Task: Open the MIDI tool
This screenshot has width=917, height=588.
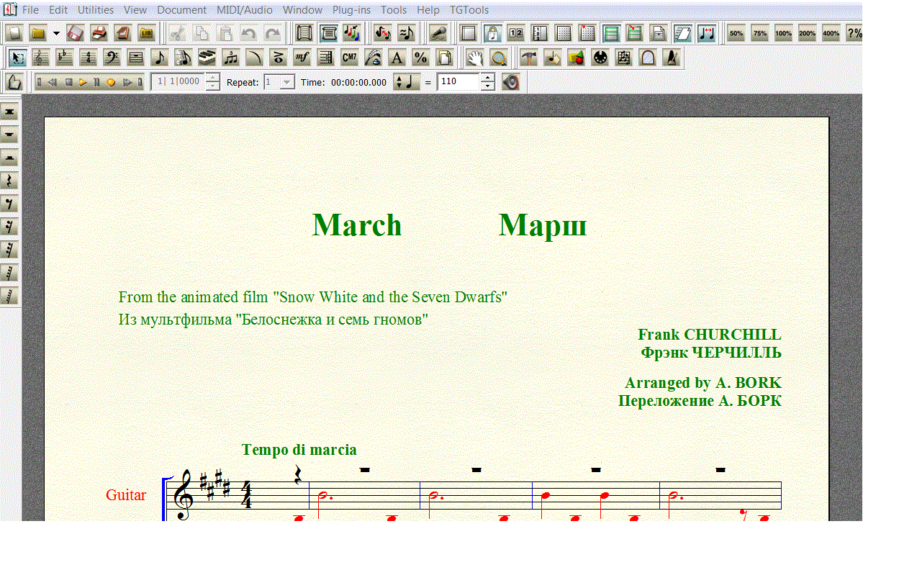Action: pyautogui.click(x=600, y=58)
